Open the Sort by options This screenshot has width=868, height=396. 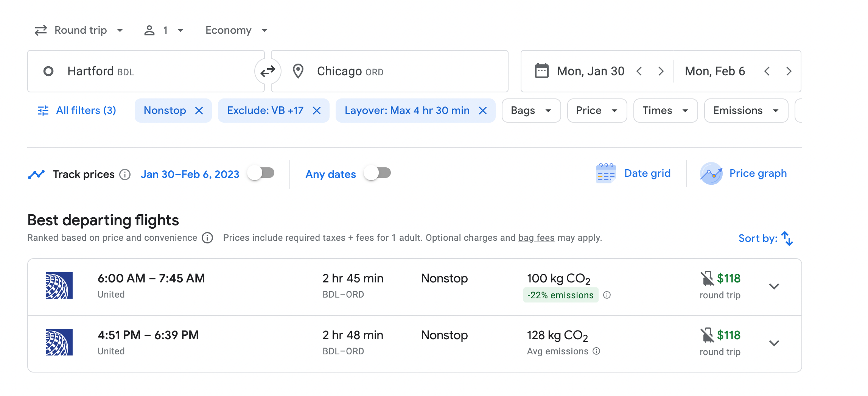(765, 238)
